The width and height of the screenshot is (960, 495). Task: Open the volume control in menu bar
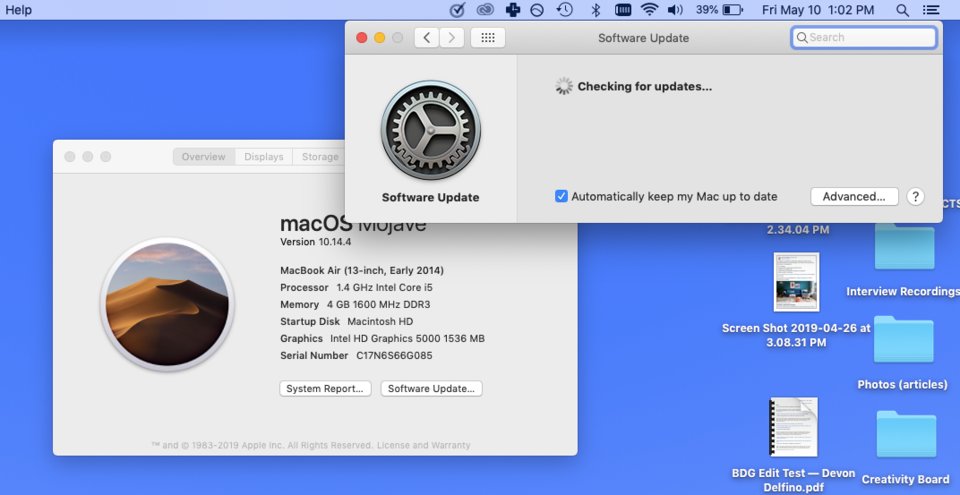(675, 10)
